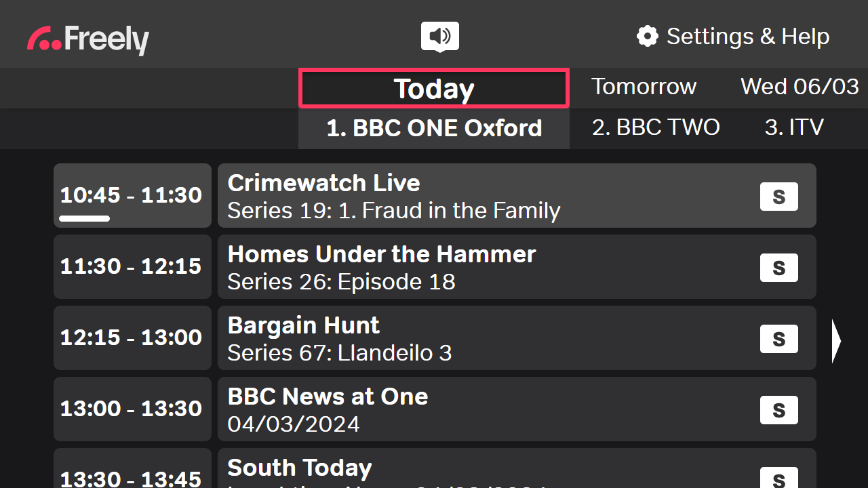Screen dimensions: 868x488
Task: Click the 13:00 - 13:30 time slot
Action: point(132,409)
